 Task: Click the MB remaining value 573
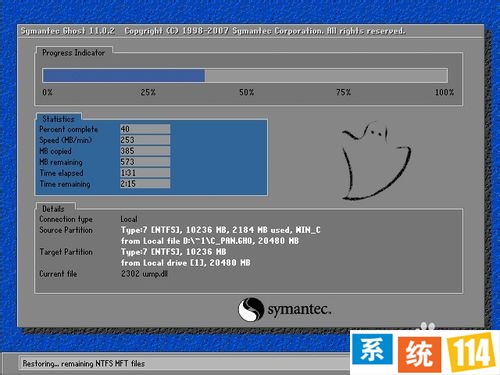(145, 162)
